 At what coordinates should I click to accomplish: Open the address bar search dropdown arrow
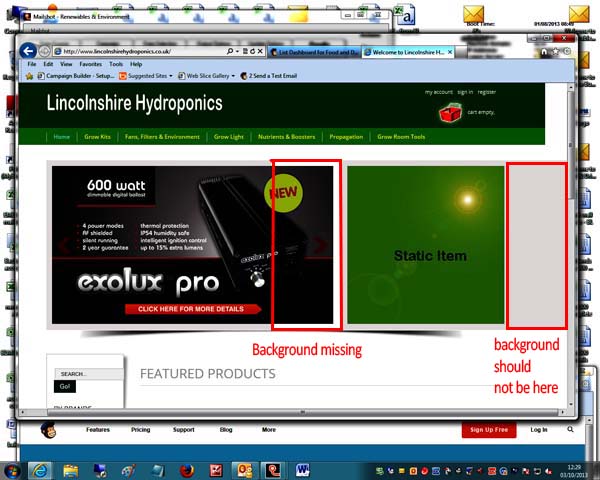tap(237, 51)
